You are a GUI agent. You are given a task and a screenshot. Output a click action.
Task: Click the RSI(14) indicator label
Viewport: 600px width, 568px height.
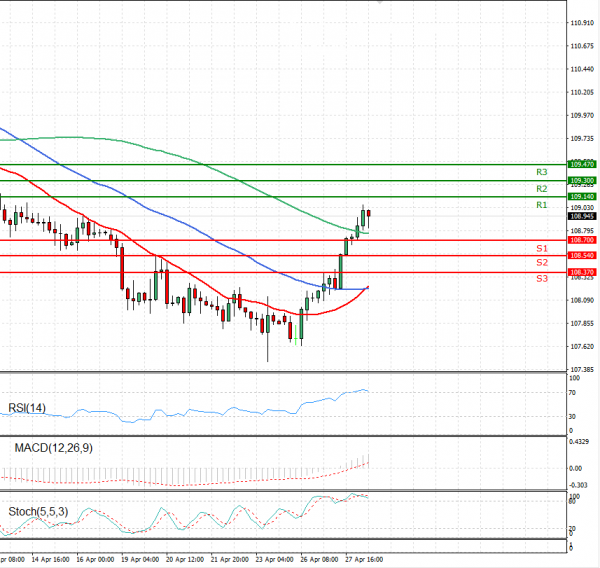click(x=27, y=408)
